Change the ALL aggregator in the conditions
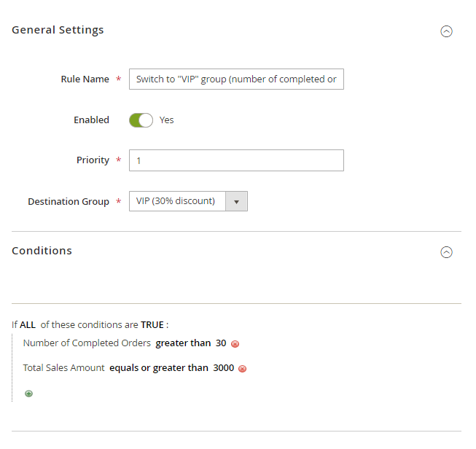 pos(28,324)
